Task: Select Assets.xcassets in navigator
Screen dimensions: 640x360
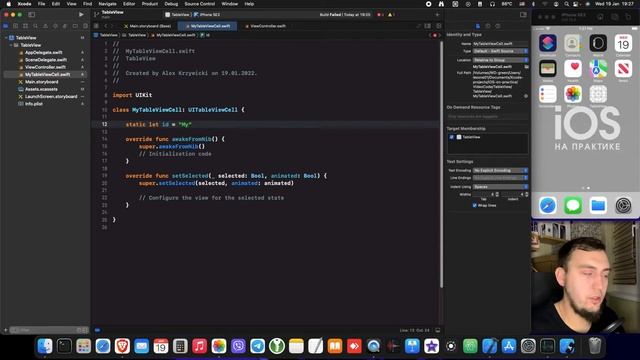Action: tap(41, 89)
